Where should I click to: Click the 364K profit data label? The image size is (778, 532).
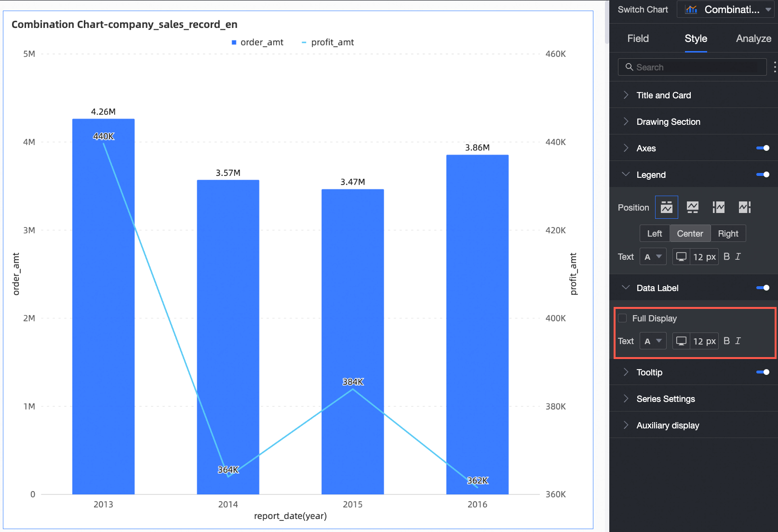coord(228,469)
